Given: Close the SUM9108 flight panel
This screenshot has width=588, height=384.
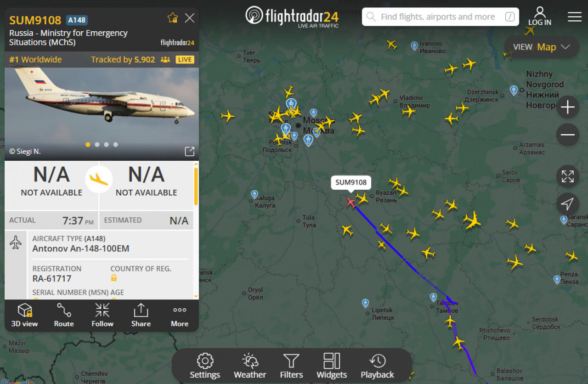Looking at the screenshot, I should [x=189, y=18].
